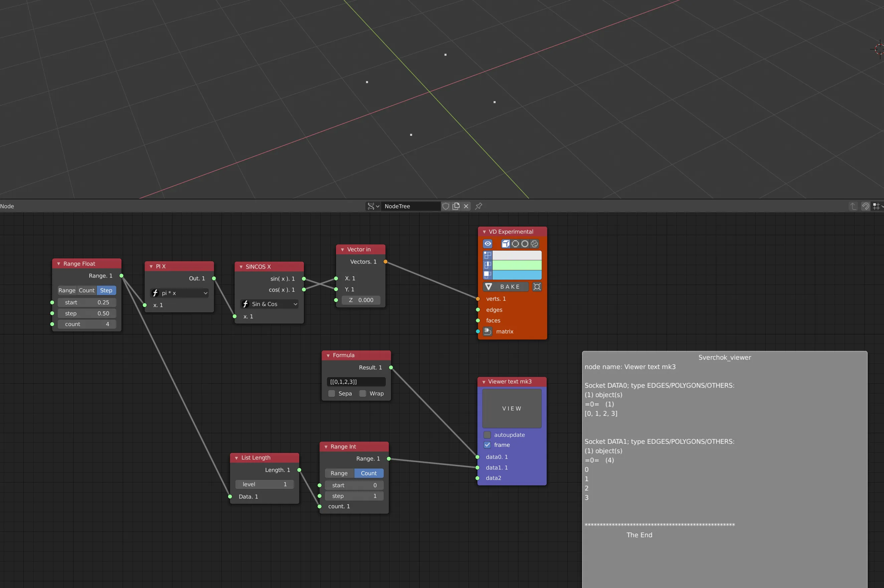Viewport: 884px width, 588px height.
Task: Click the new node tree copy icon
Action: point(456,206)
